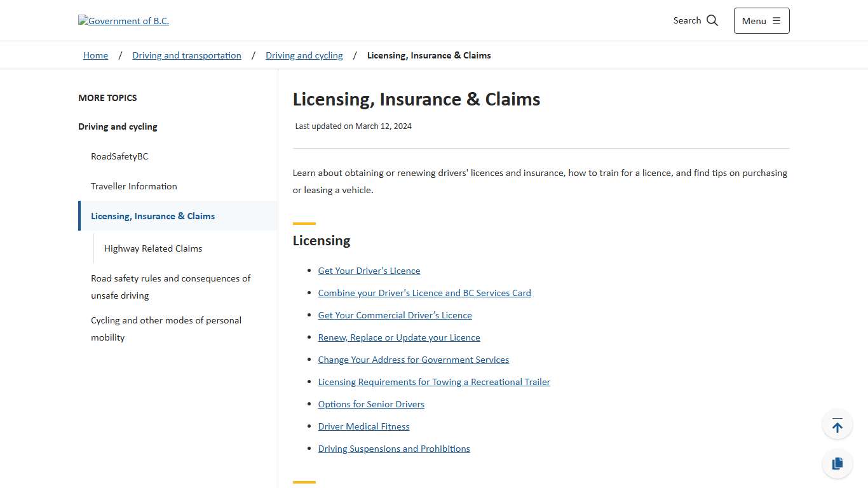Open Get Your Commercial Driver's Licence link
Image resolution: width=868 pixels, height=488 pixels.
[x=395, y=315]
